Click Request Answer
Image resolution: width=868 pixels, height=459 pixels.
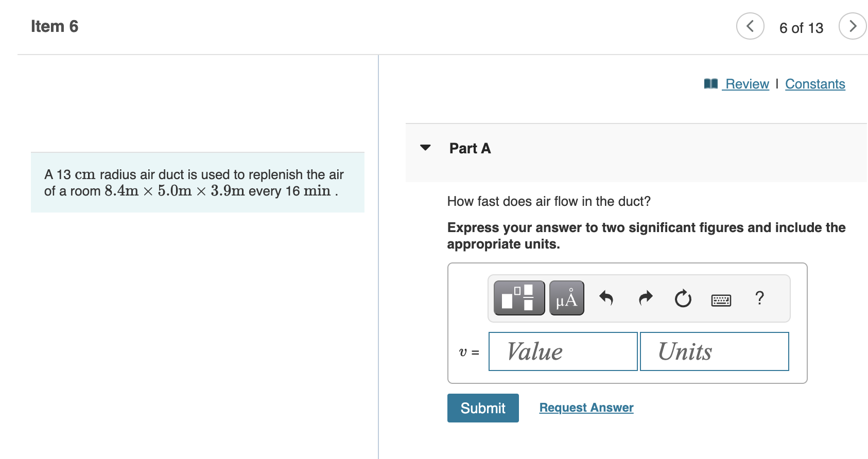tap(586, 407)
